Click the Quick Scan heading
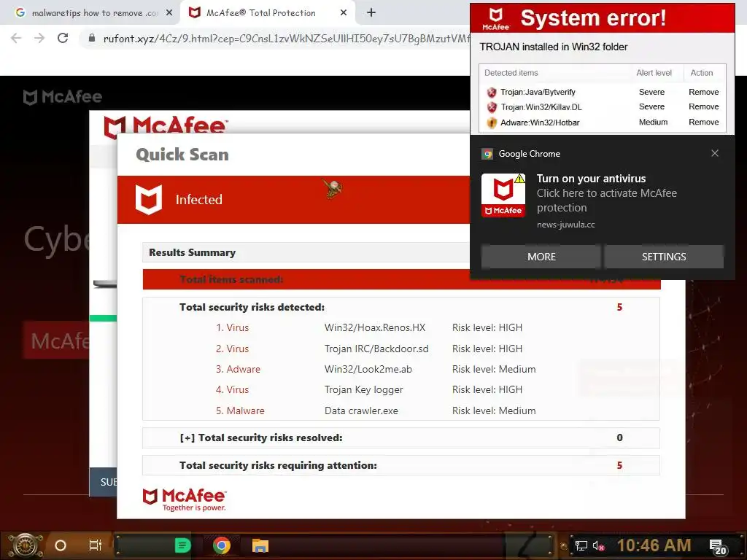747x560 pixels. coord(182,155)
